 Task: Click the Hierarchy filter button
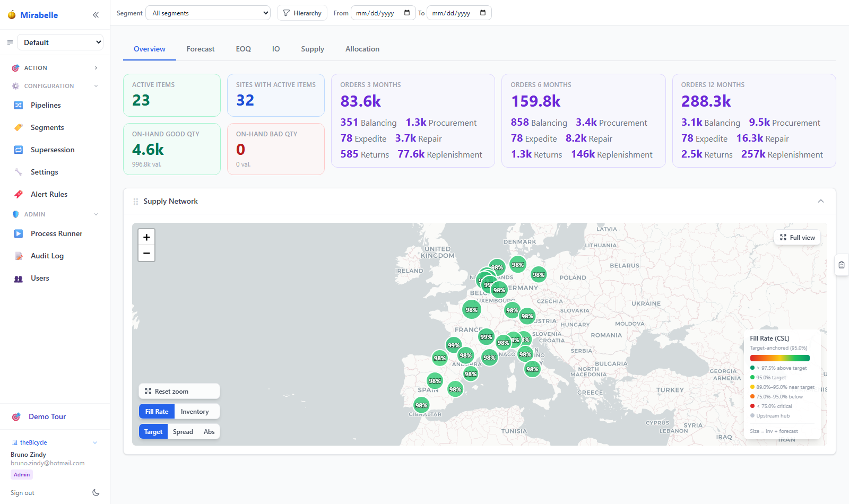[x=302, y=13]
